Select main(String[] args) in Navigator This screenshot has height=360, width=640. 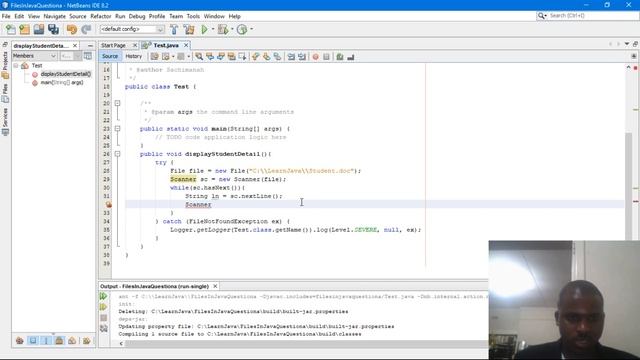[x=62, y=82]
